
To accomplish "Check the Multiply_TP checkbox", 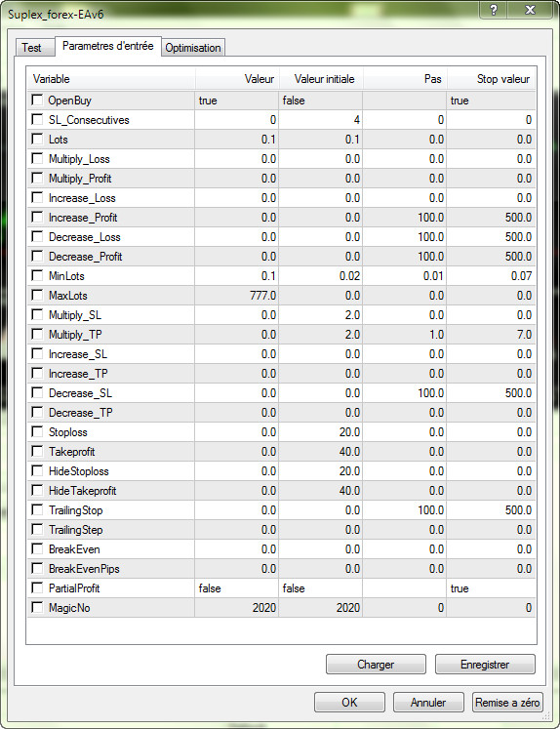I will pos(37,335).
